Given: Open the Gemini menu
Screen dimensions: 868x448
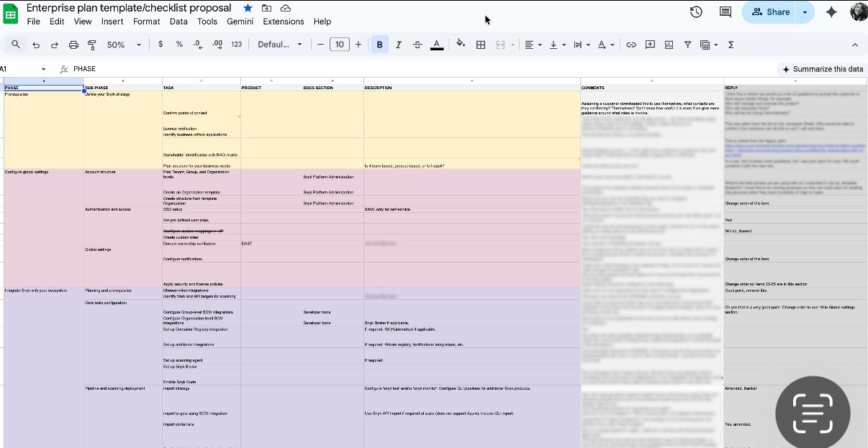Looking at the screenshot, I should (x=240, y=22).
